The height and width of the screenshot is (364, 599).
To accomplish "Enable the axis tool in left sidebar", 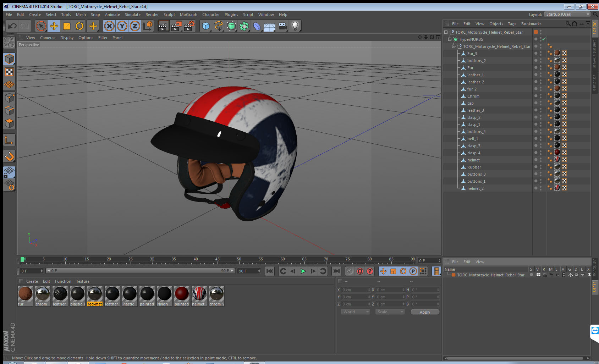I will pyautogui.click(x=9, y=140).
